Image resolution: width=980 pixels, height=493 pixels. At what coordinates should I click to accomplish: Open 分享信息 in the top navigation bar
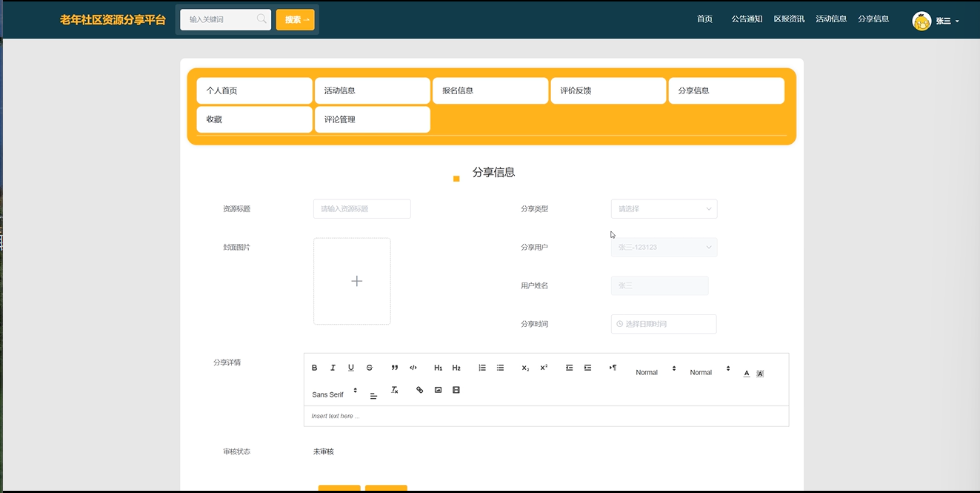pyautogui.click(x=873, y=19)
